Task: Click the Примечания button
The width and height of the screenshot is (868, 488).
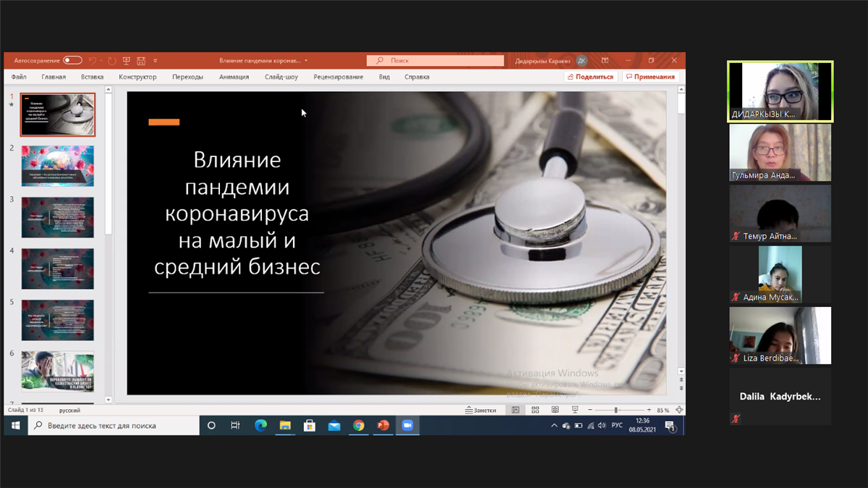Action: (x=650, y=77)
